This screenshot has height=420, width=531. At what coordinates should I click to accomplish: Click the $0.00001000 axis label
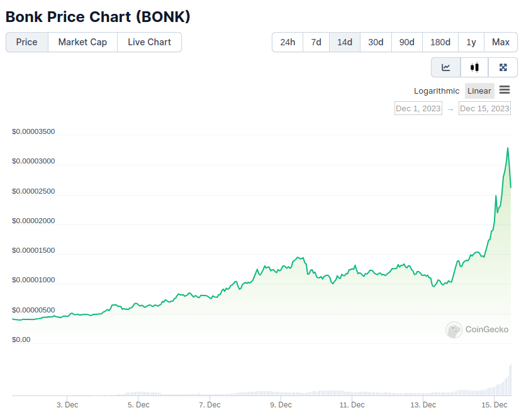[x=33, y=280]
